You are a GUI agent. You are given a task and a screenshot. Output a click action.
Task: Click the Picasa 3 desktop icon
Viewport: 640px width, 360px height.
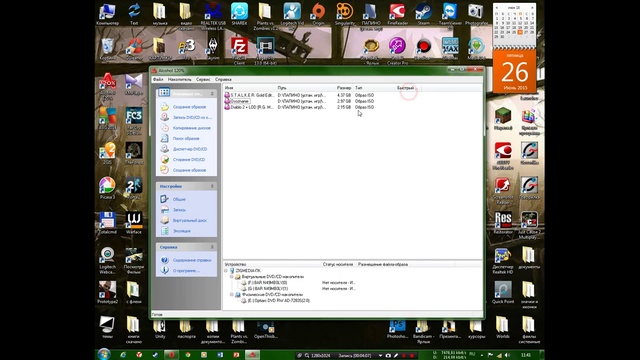[107, 188]
